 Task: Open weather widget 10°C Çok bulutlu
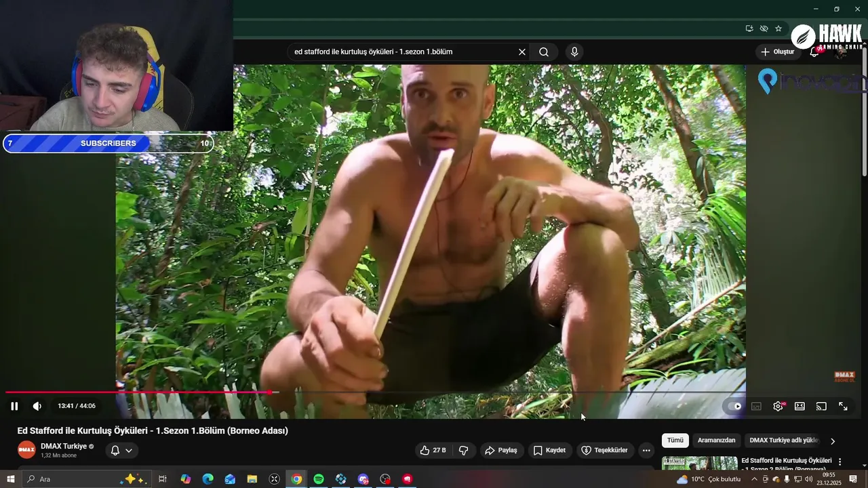pos(709,479)
